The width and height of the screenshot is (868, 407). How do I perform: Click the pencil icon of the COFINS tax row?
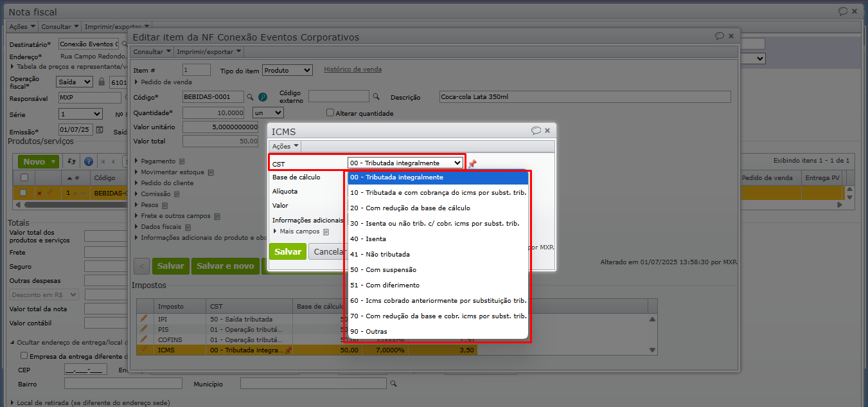(x=143, y=339)
